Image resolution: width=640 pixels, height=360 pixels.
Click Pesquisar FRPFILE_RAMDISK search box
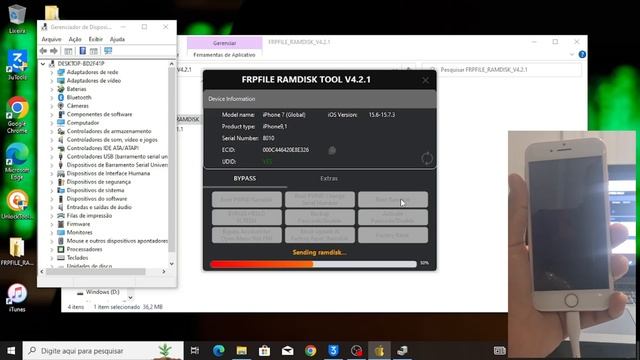pos(502,70)
